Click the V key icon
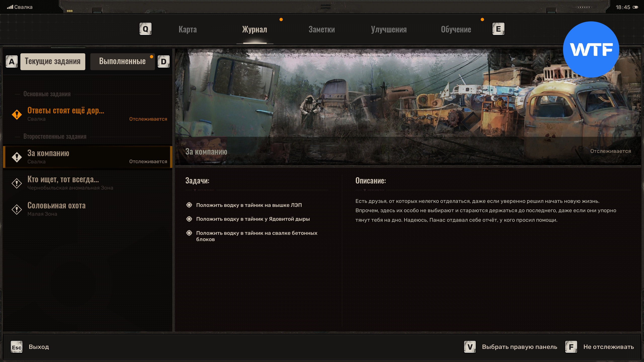This screenshot has width=644, height=362. coord(470,347)
